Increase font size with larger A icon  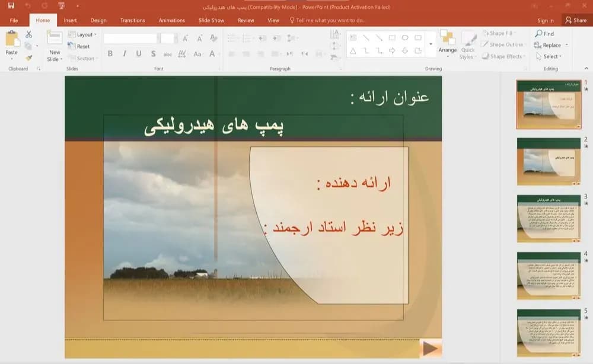point(185,38)
